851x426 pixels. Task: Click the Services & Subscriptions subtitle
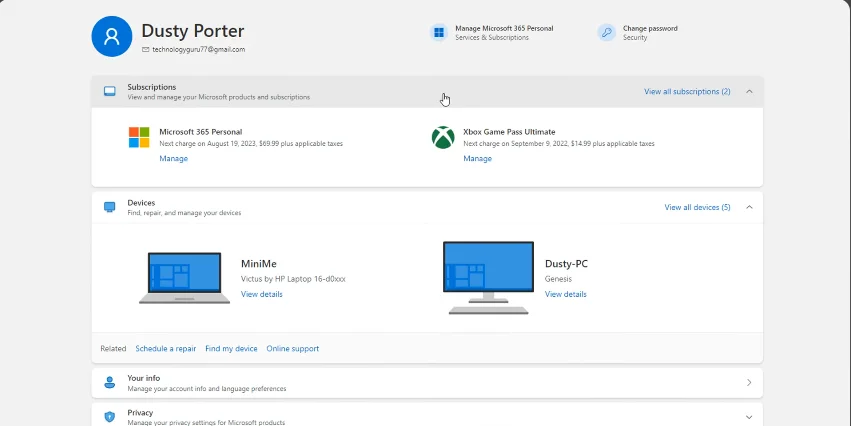tap(492, 38)
